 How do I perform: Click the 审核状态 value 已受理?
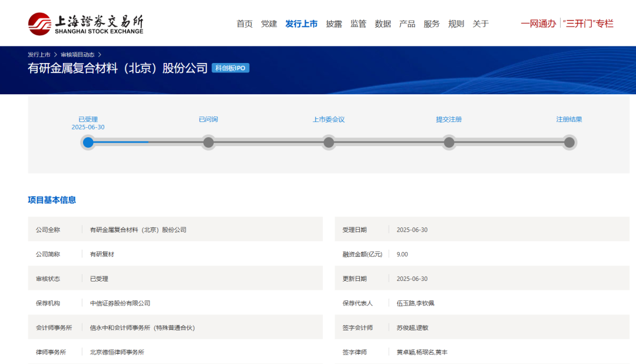(x=99, y=279)
